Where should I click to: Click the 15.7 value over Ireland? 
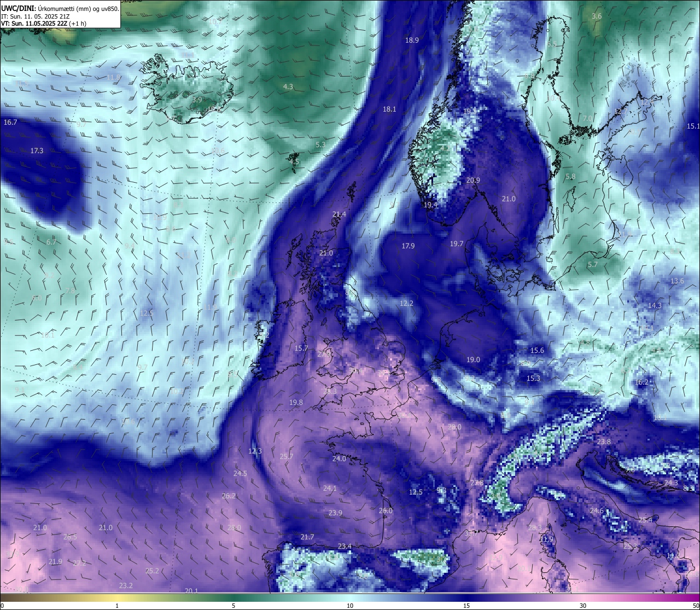(301, 348)
